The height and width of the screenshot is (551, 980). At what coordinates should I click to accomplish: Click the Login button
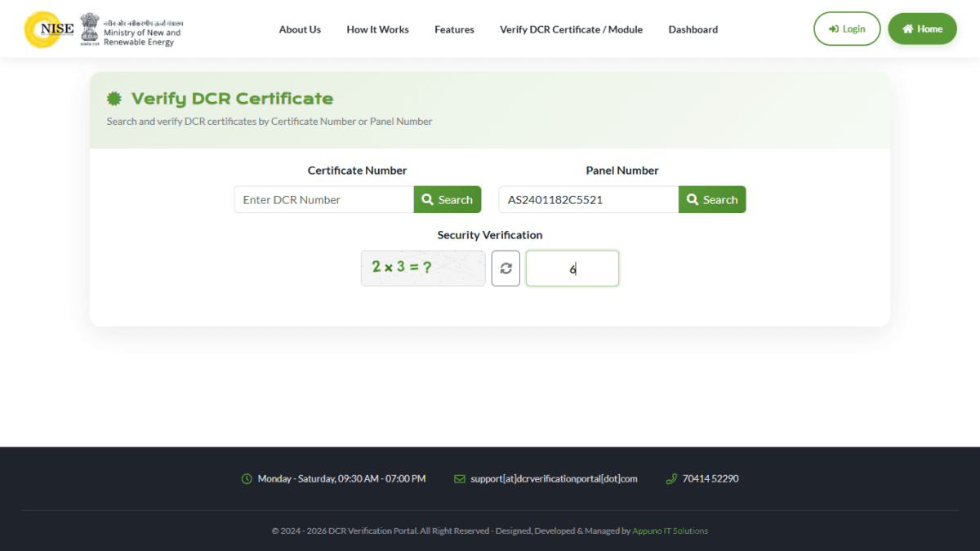tap(847, 29)
